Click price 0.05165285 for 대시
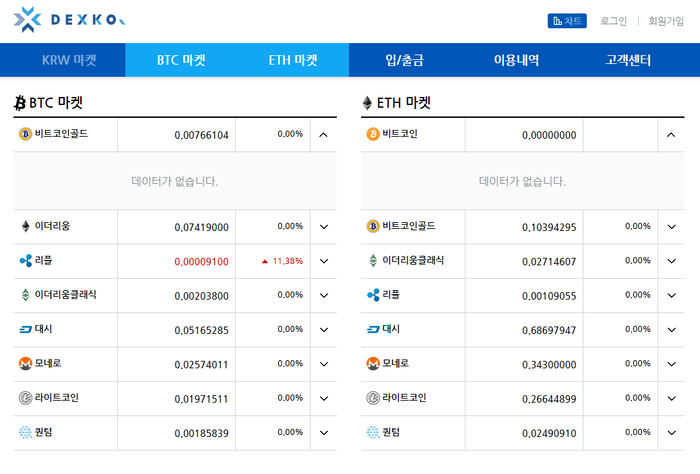This screenshot has width=700, height=474. [x=201, y=330]
